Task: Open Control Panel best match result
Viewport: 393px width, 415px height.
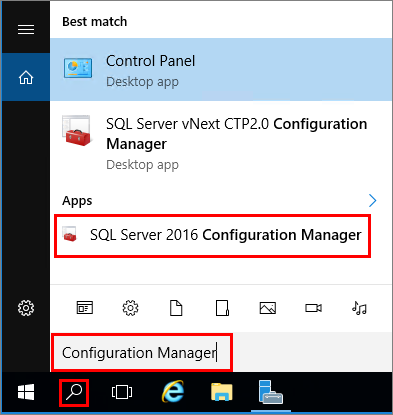Action: click(x=221, y=70)
